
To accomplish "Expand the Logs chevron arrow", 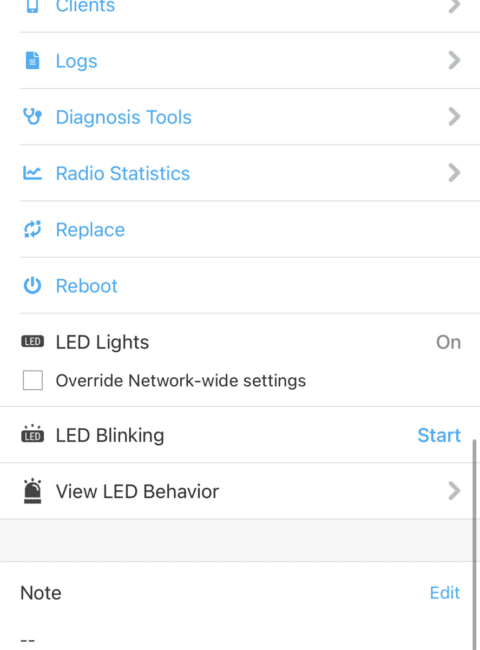I will tap(454, 61).
